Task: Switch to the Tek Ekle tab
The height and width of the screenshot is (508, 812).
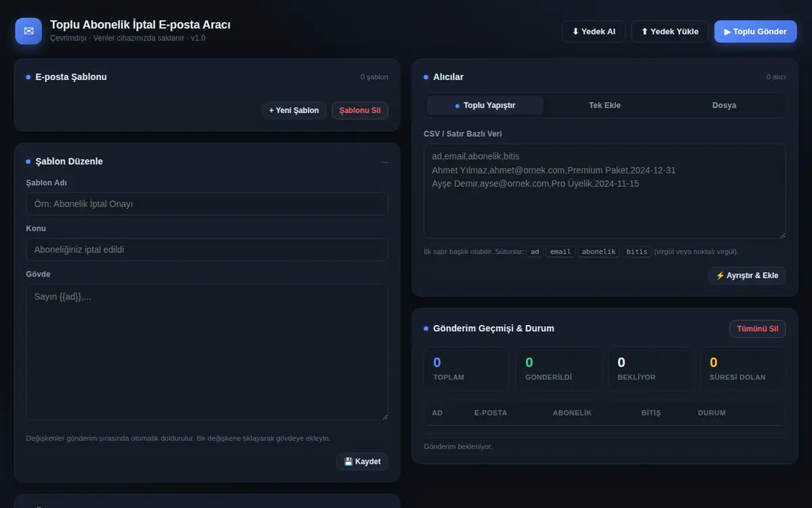Action: coord(605,106)
